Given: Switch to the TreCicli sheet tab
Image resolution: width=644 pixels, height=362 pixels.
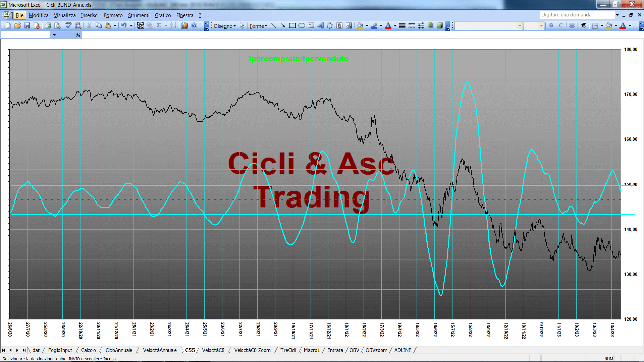Looking at the screenshot, I should coord(288,350).
